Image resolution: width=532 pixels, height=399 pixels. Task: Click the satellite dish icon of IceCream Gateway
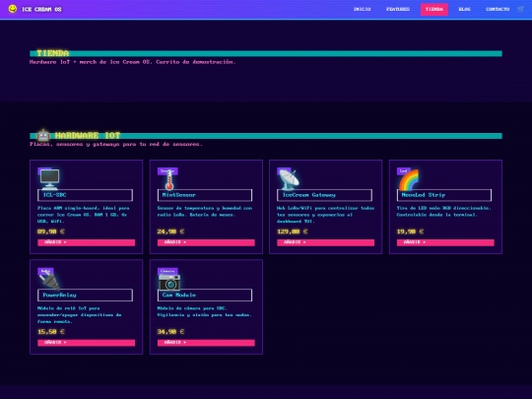click(x=290, y=179)
